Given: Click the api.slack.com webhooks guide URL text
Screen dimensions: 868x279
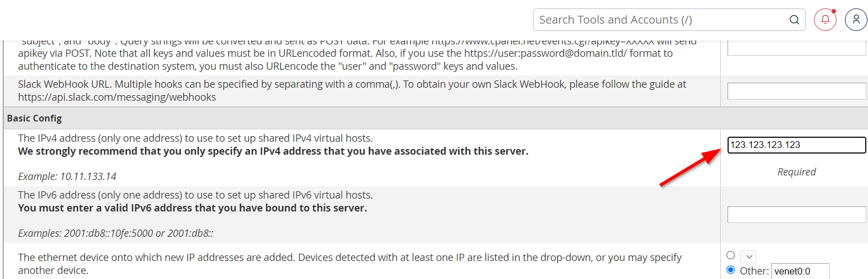Looking at the screenshot, I should click(x=117, y=97).
